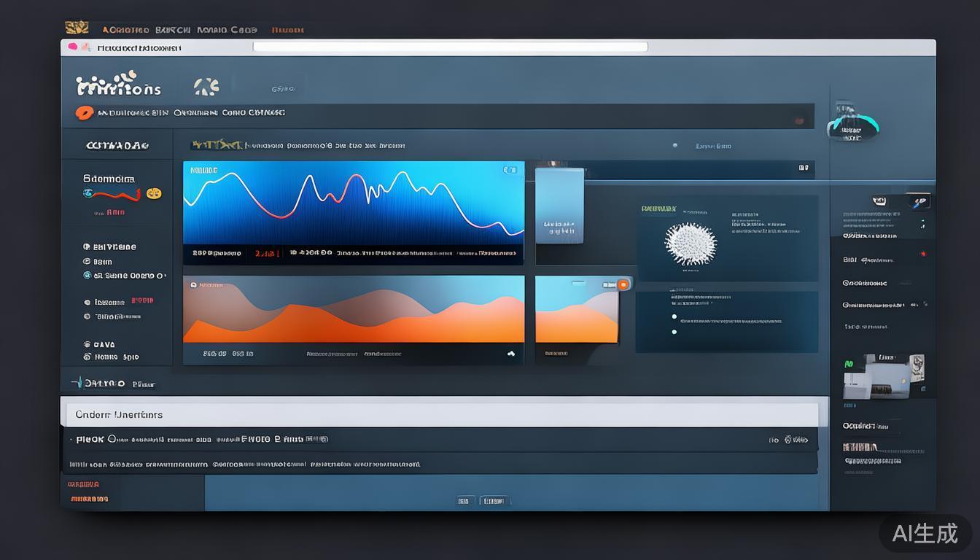
Task: Click the browser address bar field
Action: pyautogui.click(x=450, y=47)
